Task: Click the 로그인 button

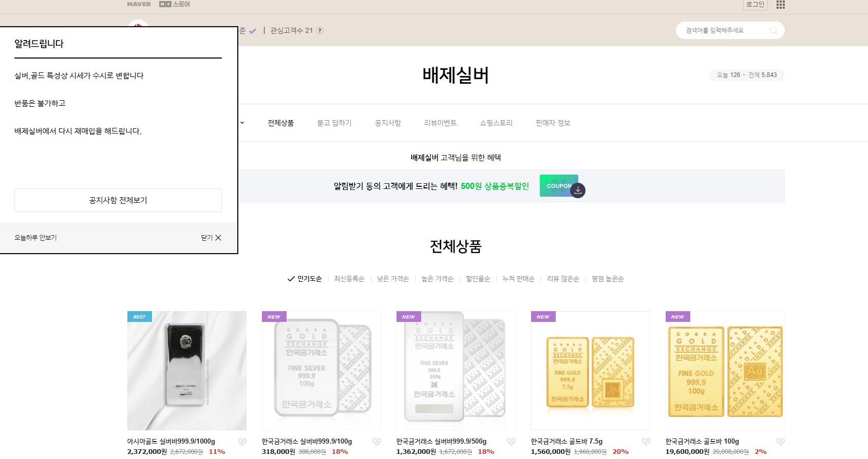Action: (x=755, y=5)
